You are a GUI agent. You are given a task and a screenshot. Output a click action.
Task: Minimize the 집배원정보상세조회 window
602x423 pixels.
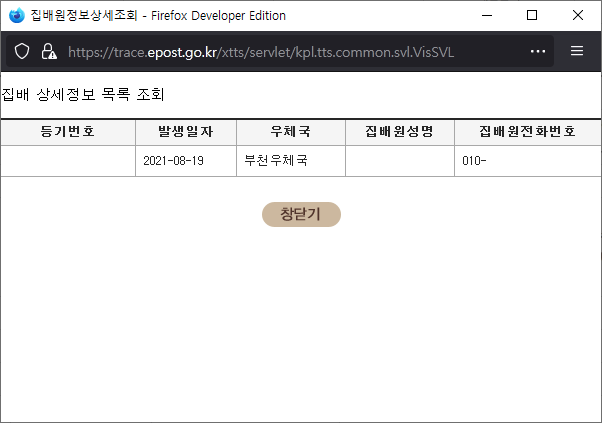tap(487, 15)
